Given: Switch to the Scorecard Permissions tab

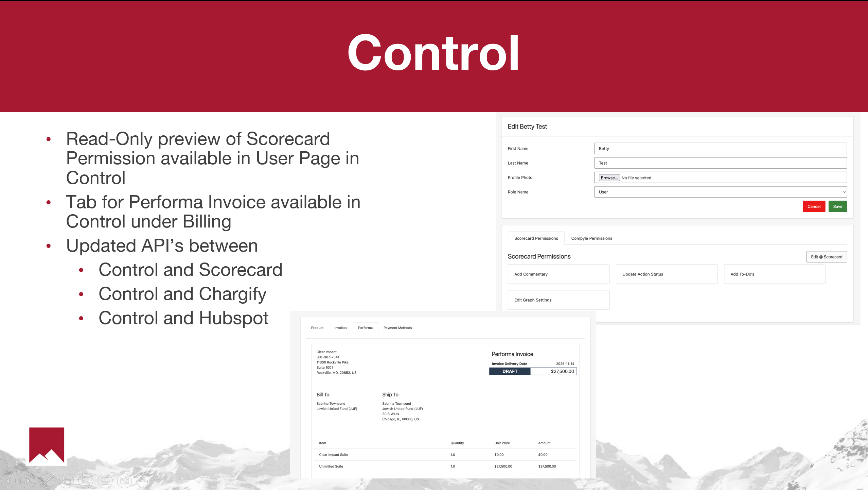Looking at the screenshot, I should coord(536,238).
